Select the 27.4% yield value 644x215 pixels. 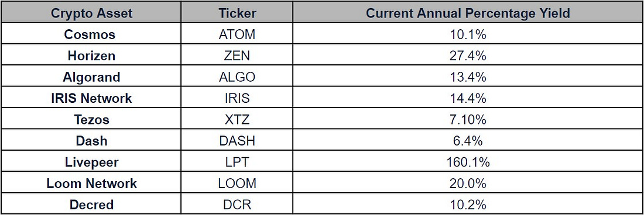tap(467, 56)
